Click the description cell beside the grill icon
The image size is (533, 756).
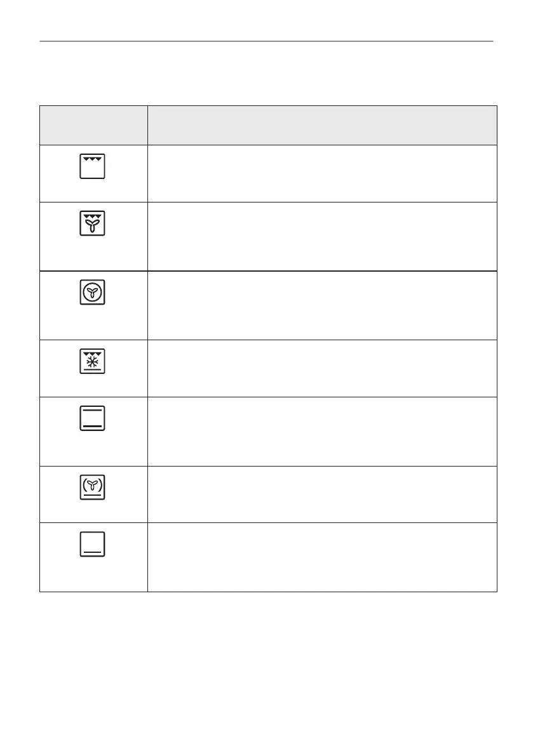tap(322, 173)
